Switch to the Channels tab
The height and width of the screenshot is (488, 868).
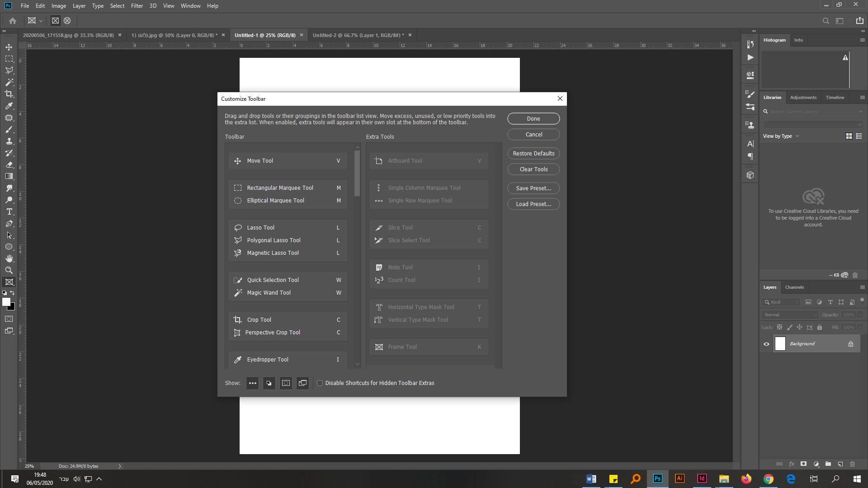(794, 287)
